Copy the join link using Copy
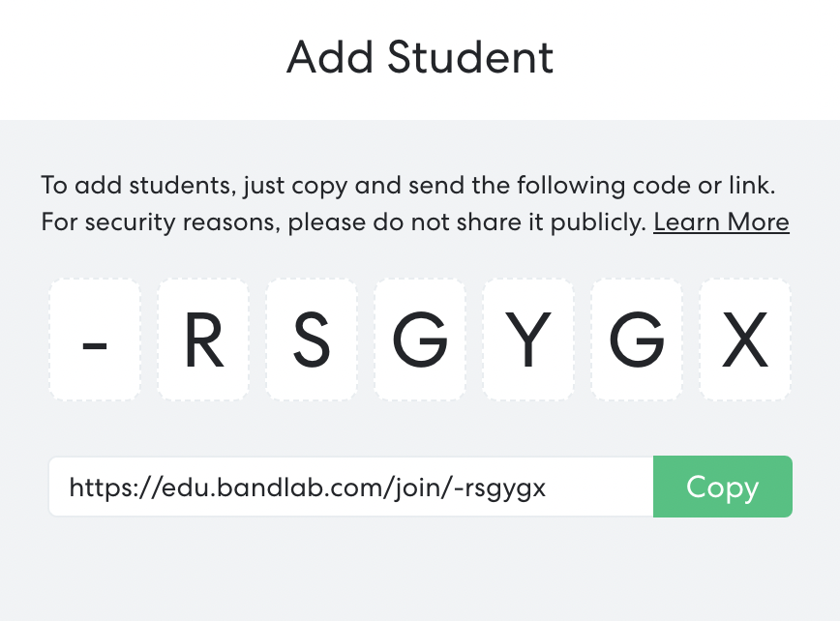The image size is (840, 621). click(x=722, y=487)
